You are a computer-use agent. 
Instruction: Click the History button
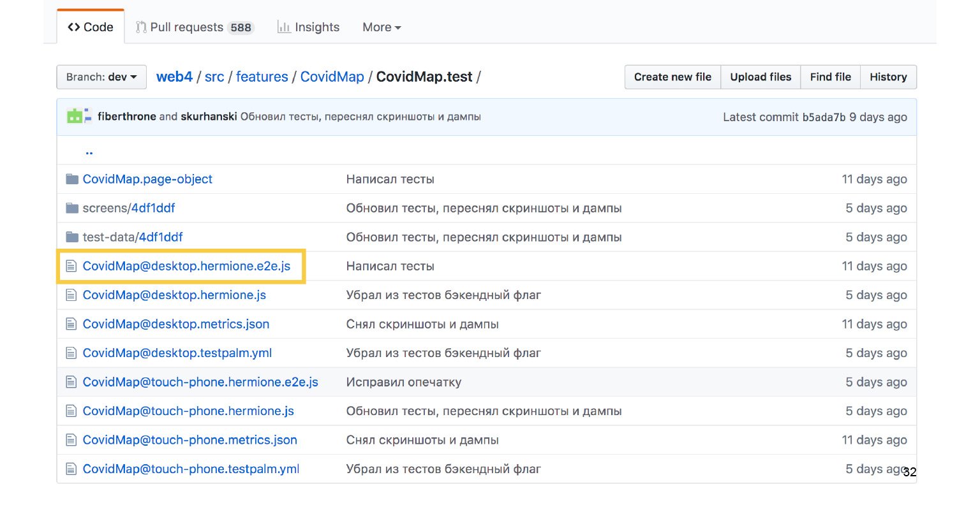coord(888,77)
